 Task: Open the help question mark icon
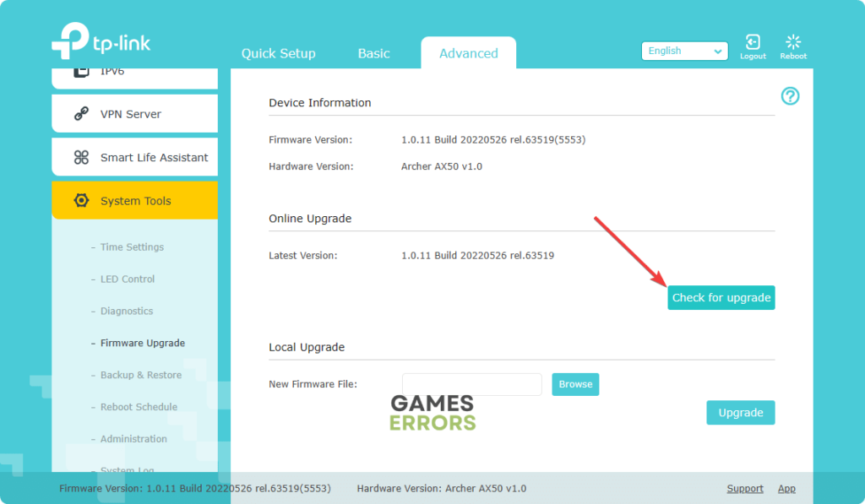click(x=790, y=97)
